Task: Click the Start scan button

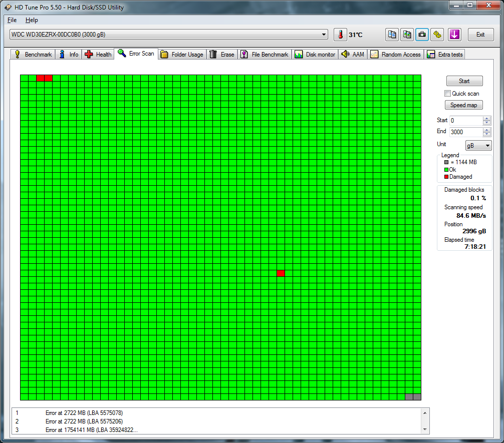Action: point(464,81)
